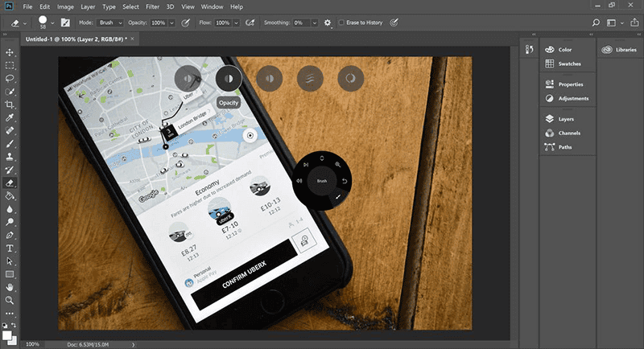Choose the Hand tool
This screenshot has height=349, width=644.
[10, 286]
